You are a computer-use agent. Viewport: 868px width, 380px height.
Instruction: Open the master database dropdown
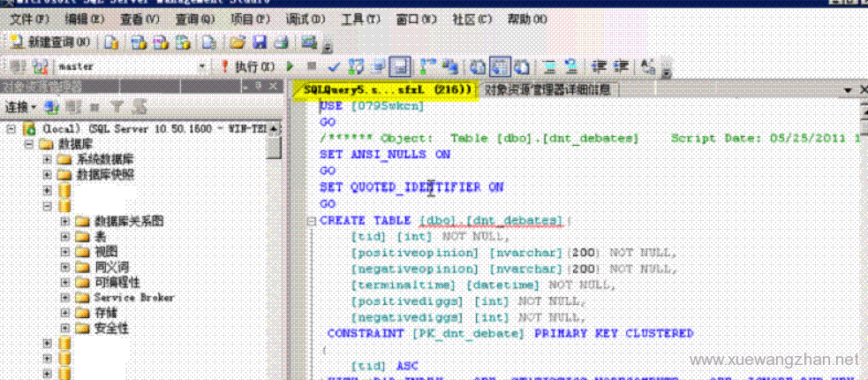click(x=202, y=66)
